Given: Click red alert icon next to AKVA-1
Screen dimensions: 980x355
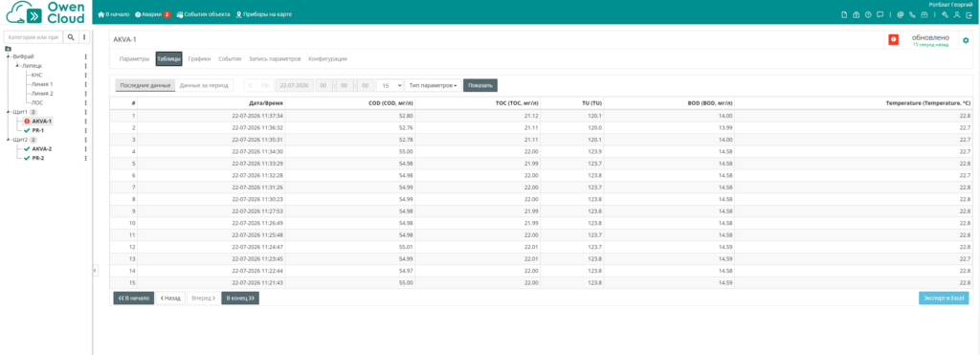Looking at the screenshot, I should (x=27, y=122).
